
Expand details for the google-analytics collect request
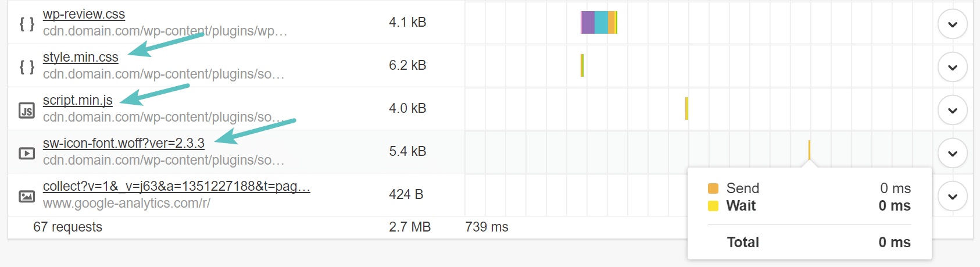click(x=952, y=197)
